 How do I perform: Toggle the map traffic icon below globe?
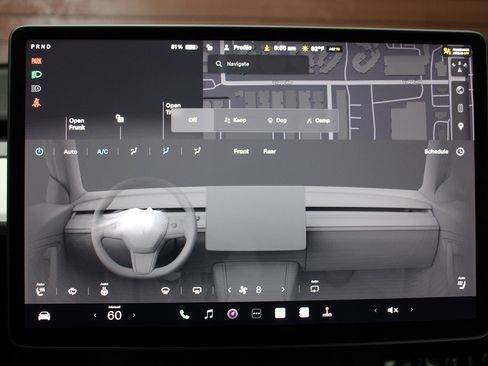click(460, 108)
